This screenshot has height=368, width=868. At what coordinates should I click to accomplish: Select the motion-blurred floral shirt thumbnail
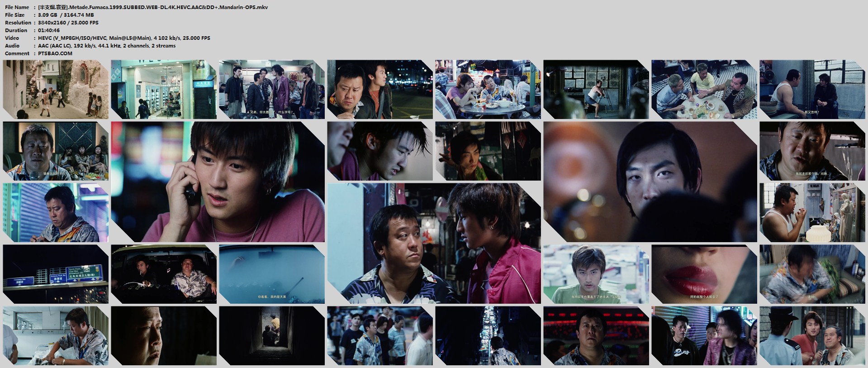tap(812, 274)
